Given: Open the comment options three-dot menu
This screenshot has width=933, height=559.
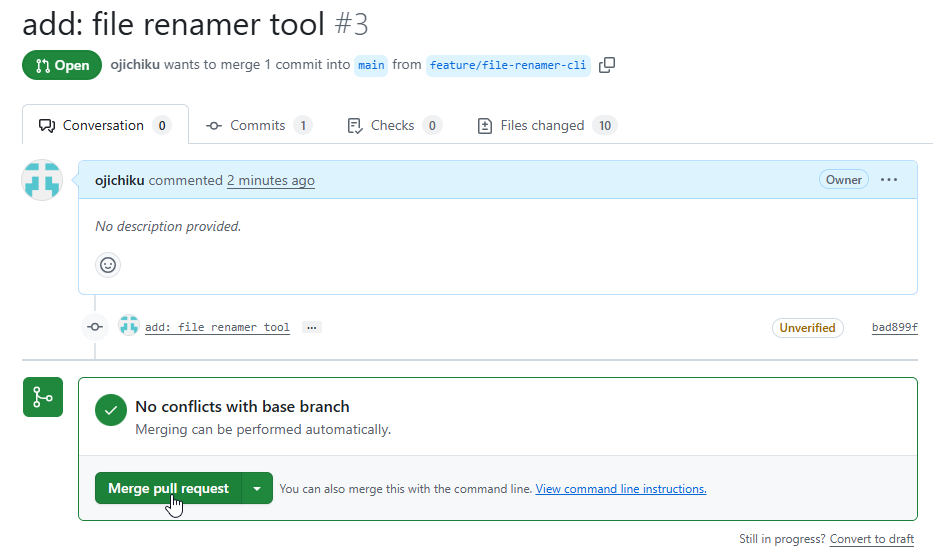Looking at the screenshot, I should [x=889, y=180].
